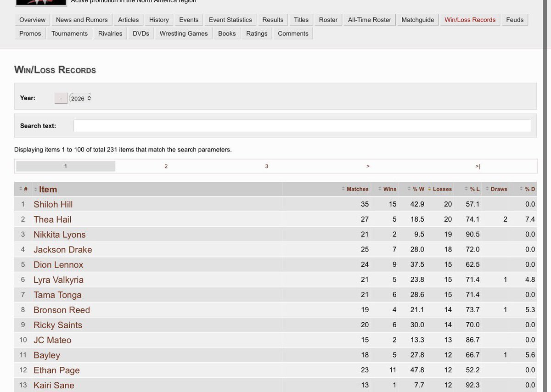Open Dion Lennox's profile link
The width and height of the screenshot is (551, 392).
pos(58,265)
